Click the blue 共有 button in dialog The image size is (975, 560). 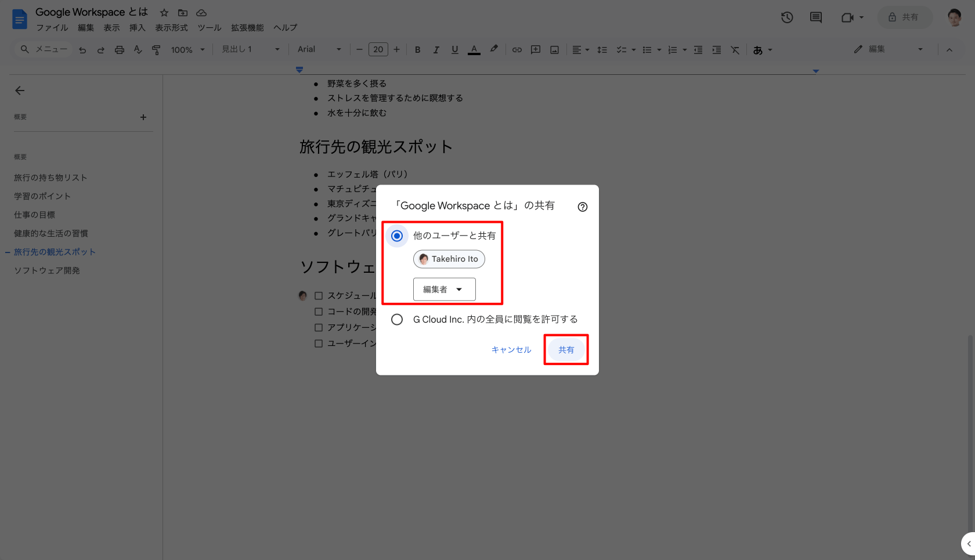tap(566, 350)
